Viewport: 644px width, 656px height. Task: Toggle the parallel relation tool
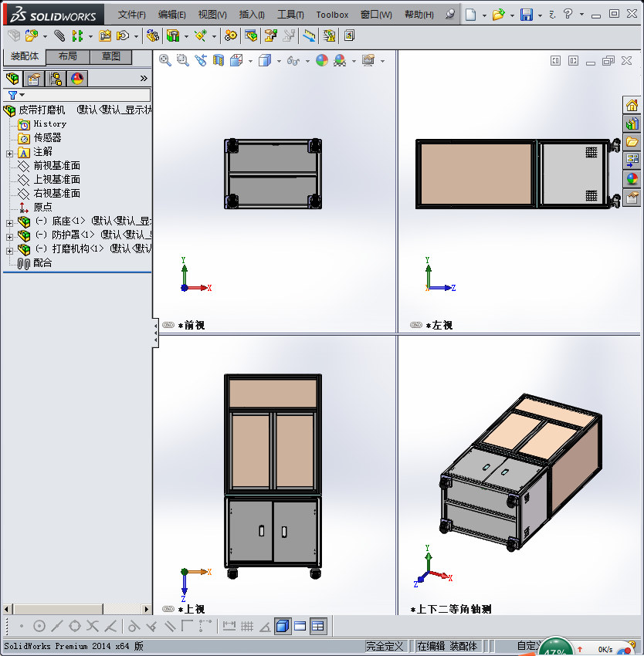tap(170, 626)
